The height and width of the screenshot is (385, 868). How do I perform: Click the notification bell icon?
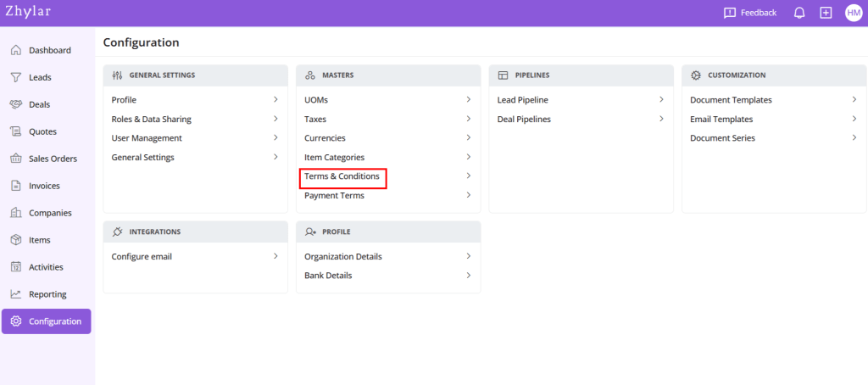[798, 13]
